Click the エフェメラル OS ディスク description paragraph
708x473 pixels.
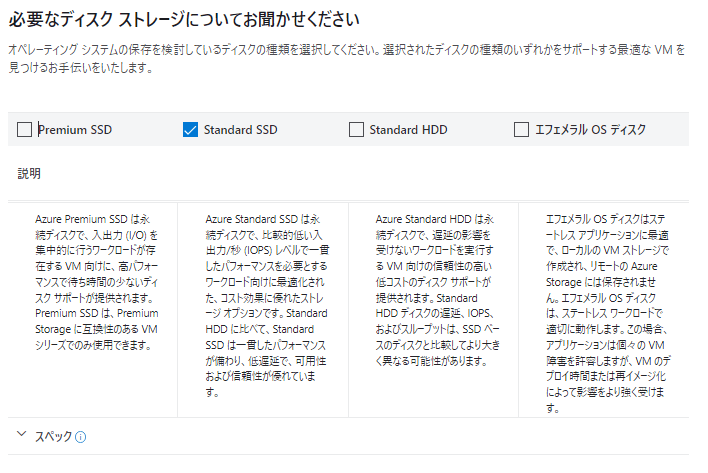[x=608, y=314]
